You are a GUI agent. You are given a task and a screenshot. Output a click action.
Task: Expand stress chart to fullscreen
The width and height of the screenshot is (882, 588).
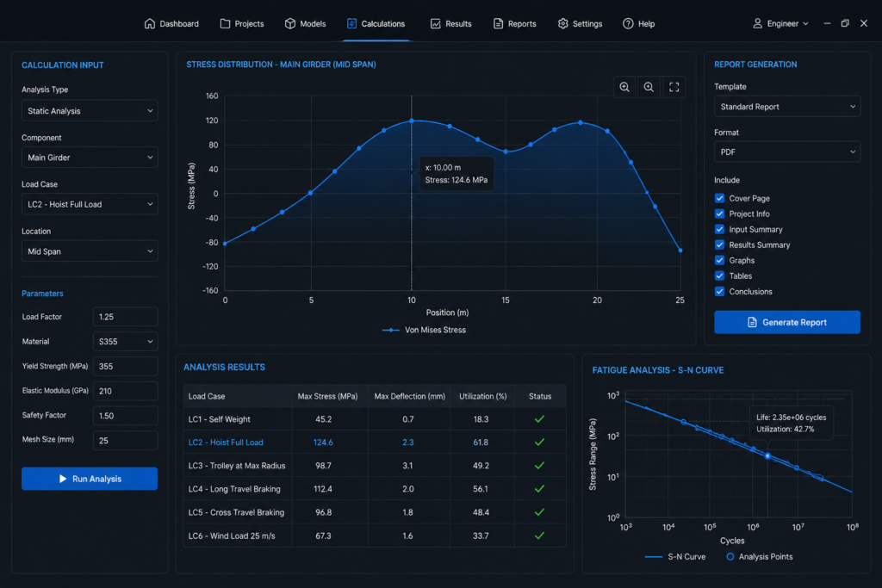click(x=674, y=87)
